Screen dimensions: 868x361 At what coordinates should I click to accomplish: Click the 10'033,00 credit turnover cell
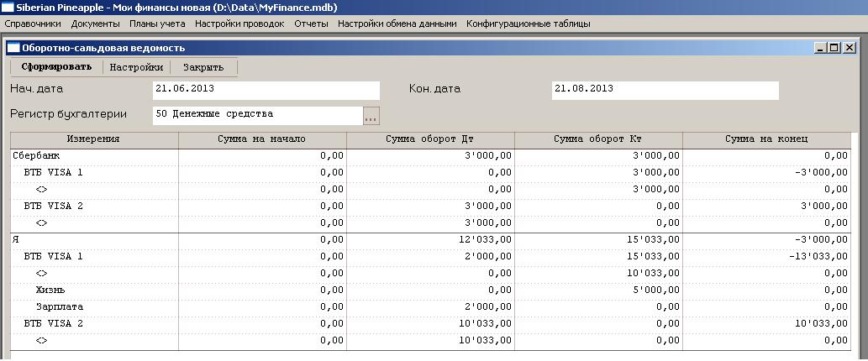tap(598, 273)
